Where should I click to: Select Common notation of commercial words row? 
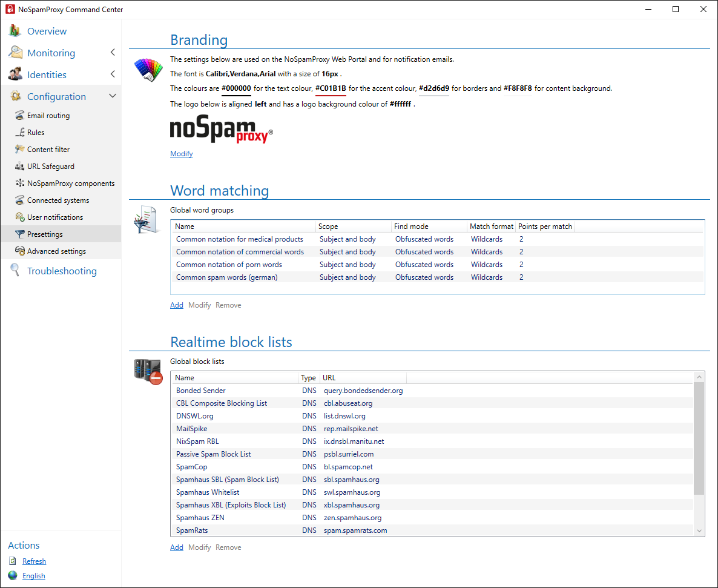coord(437,252)
